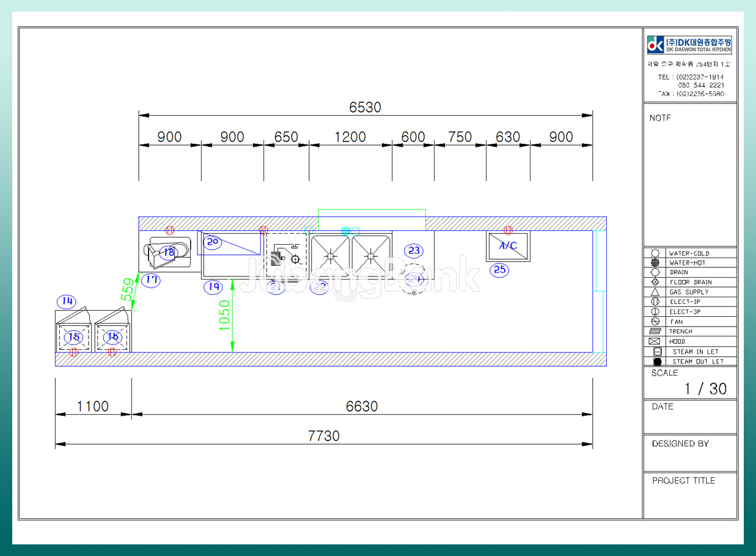The width and height of the screenshot is (756, 556).
Task: Click the STEAM IN LET legend symbol
Action: point(657,352)
